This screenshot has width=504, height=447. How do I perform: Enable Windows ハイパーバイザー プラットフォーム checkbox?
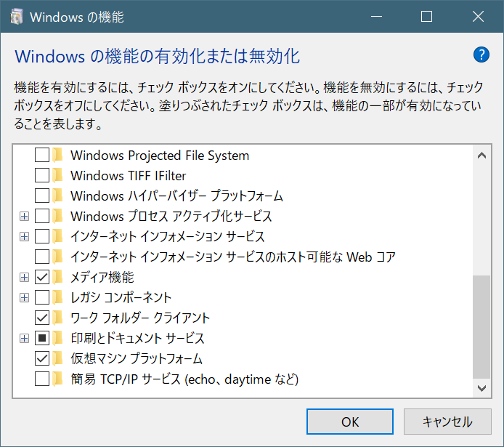pos(42,196)
